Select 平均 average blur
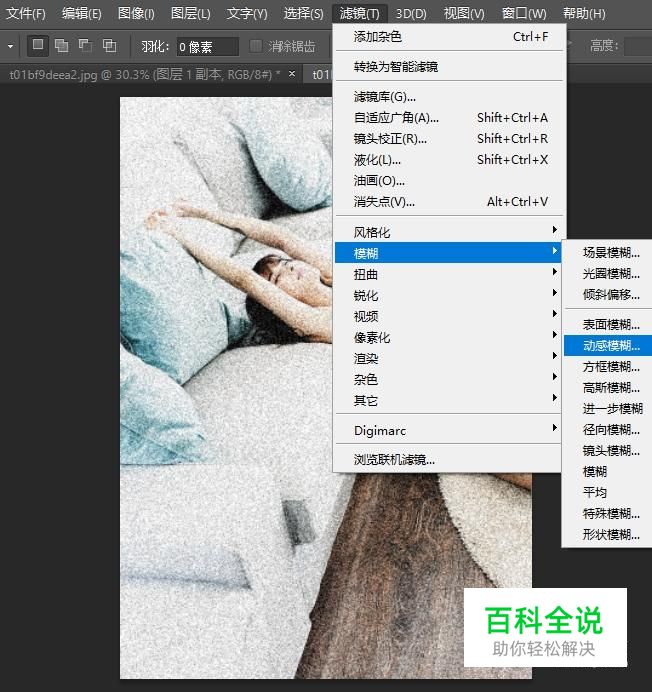Viewport: 652px width, 692px height. 608,493
